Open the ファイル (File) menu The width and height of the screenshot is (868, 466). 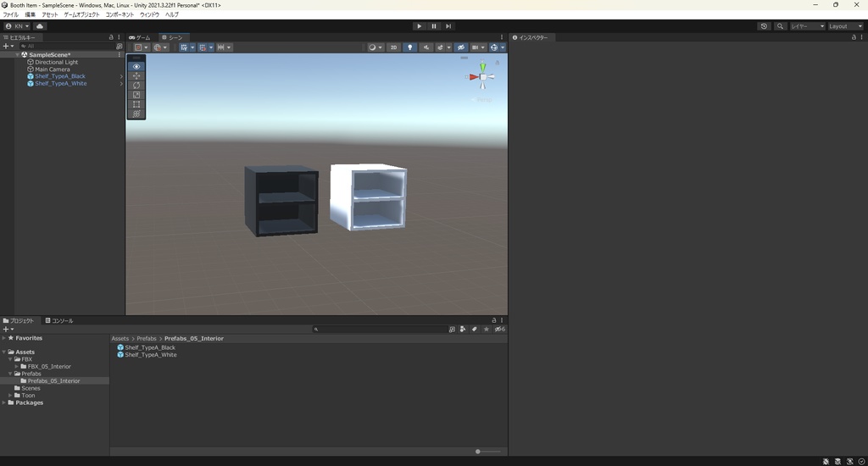10,14
